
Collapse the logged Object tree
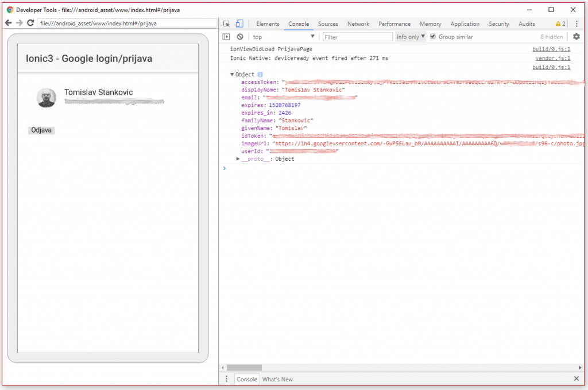(233, 75)
